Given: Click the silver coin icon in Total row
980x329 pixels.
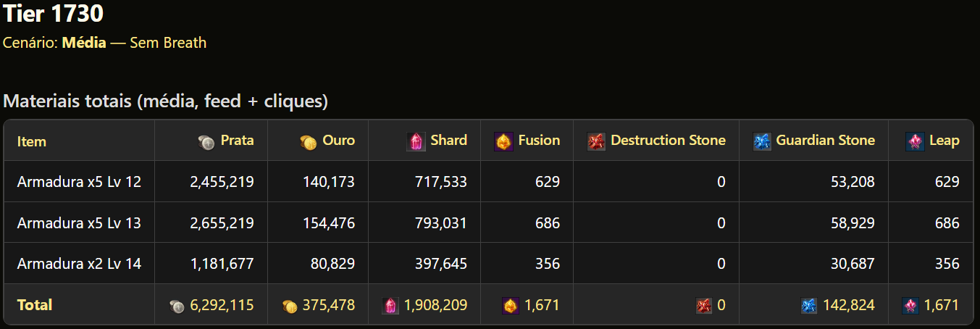Looking at the screenshot, I should 177,307.
